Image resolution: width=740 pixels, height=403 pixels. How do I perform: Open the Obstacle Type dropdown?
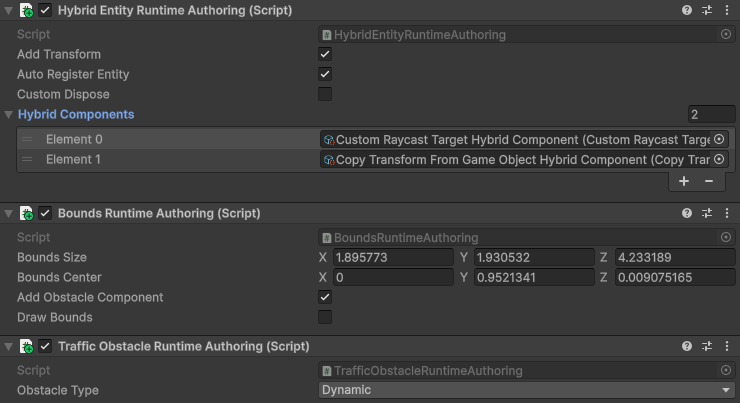click(526, 390)
